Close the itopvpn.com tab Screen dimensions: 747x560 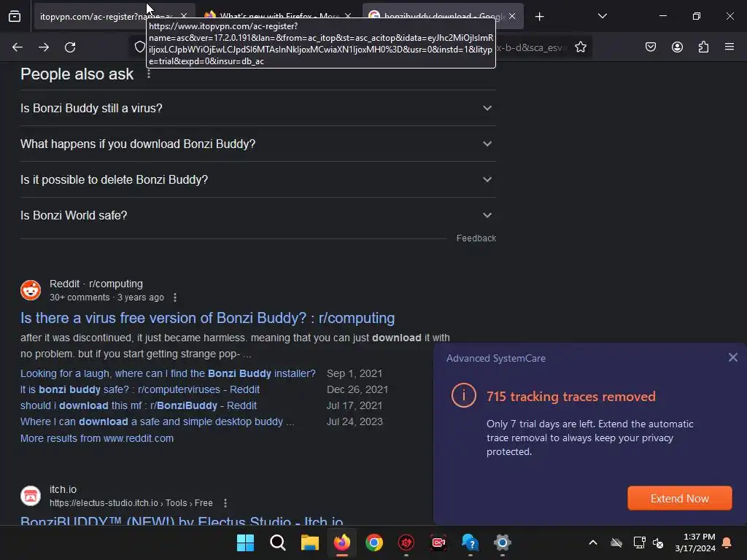click(x=184, y=16)
